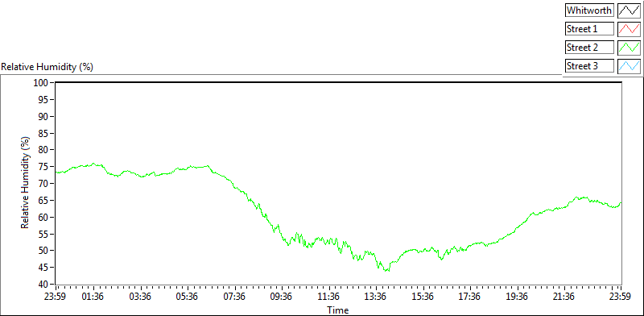Click the 21:36 x-axis time marker
This screenshot has height=316, width=644.
pos(564,297)
